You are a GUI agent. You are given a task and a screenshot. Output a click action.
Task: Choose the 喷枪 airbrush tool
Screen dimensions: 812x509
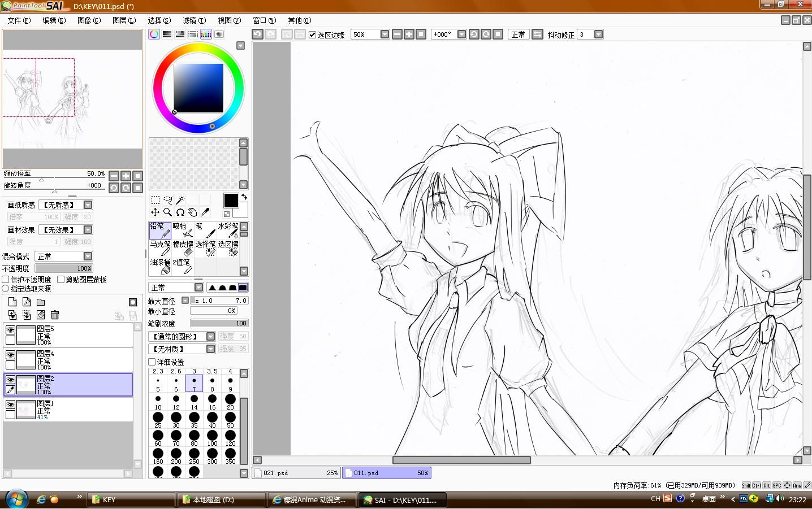pos(183,230)
